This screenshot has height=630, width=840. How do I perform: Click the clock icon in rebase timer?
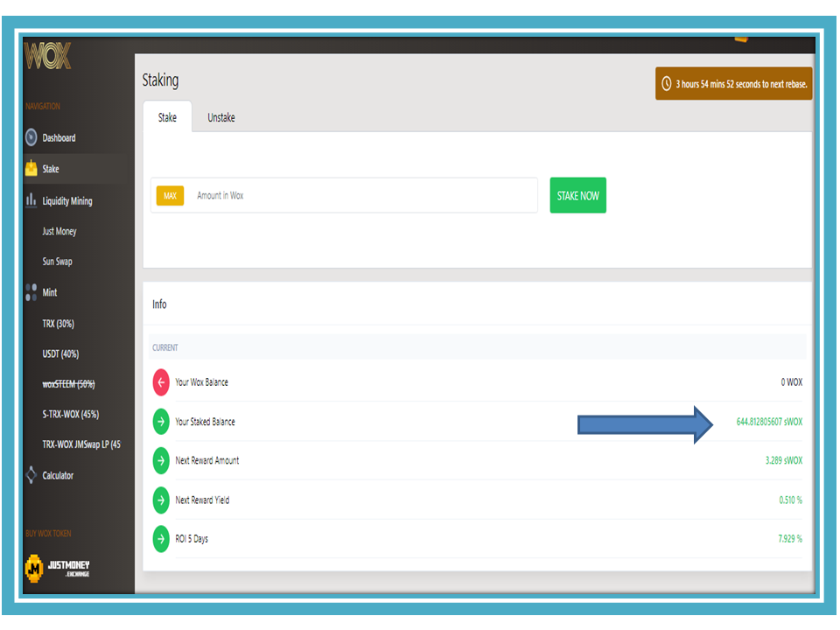[x=667, y=84]
